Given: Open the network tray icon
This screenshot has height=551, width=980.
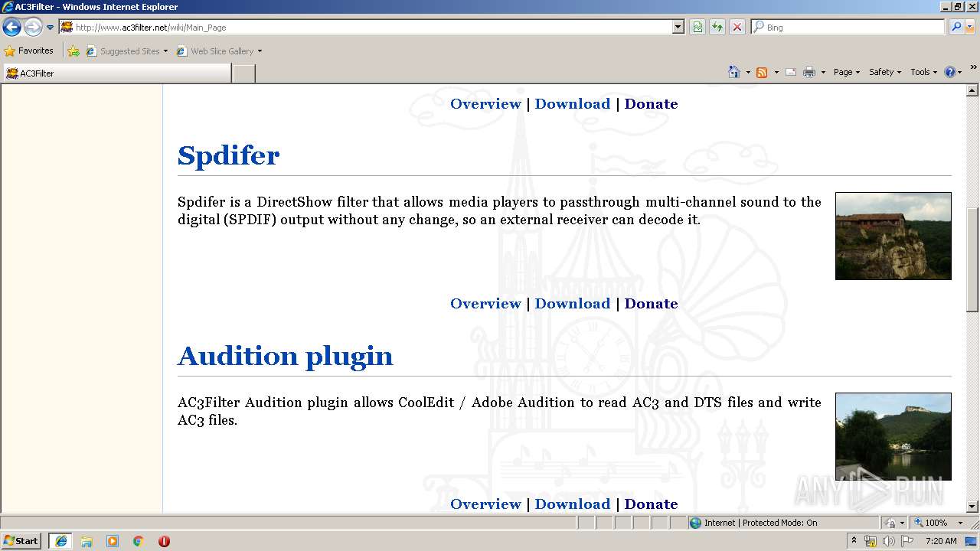Looking at the screenshot, I should [x=871, y=541].
